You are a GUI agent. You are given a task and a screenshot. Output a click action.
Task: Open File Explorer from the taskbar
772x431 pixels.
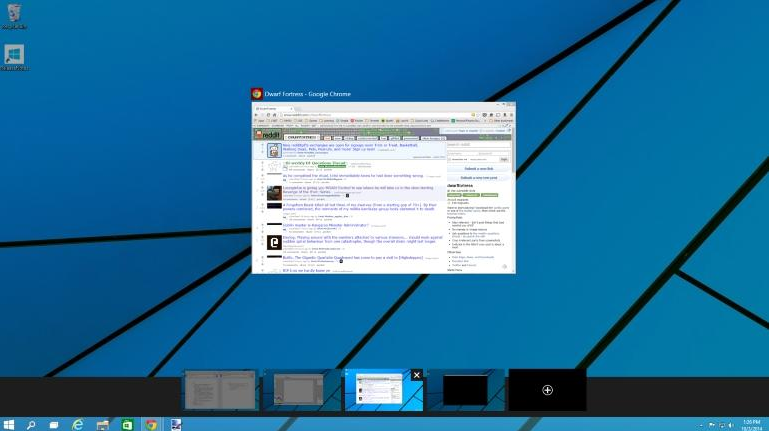click(x=102, y=425)
